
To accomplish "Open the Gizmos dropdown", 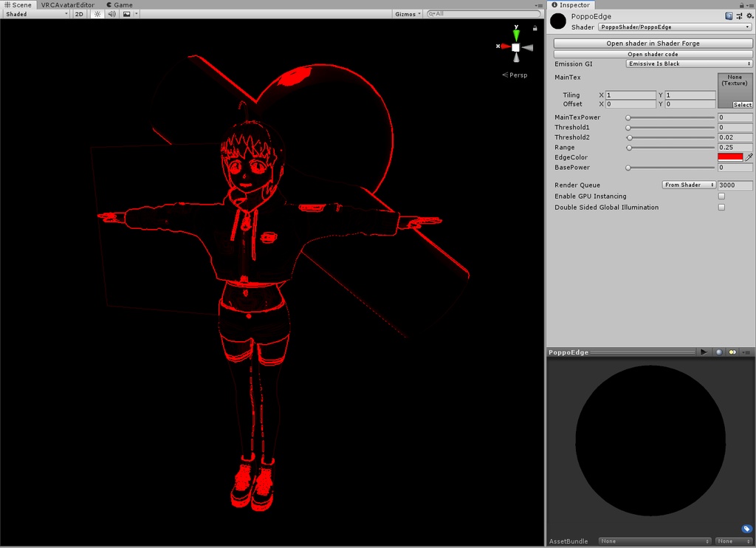I will point(408,14).
